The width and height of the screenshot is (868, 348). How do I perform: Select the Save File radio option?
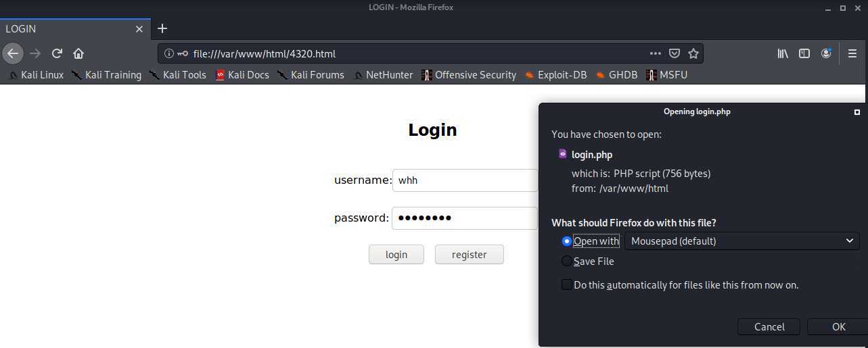point(567,261)
